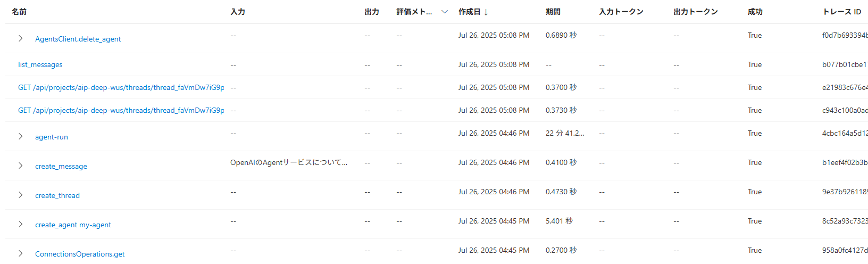
Task: Sort by the 名前 column header
Action: click(x=19, y=12)
